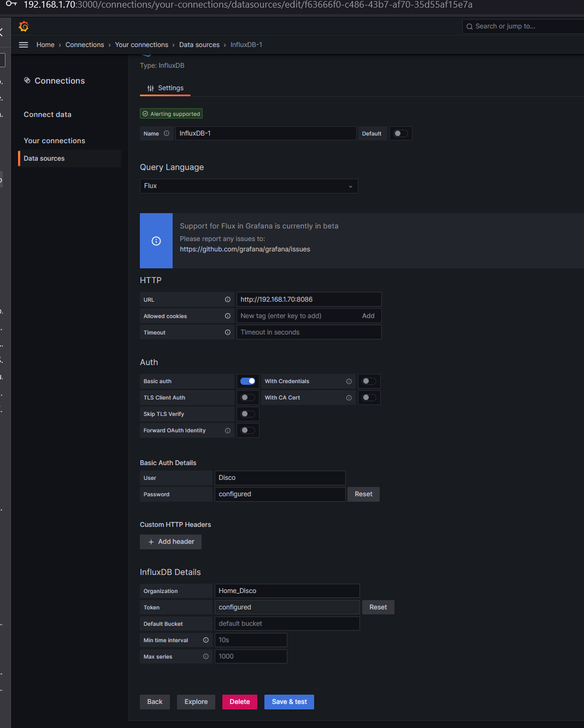Click the Add header button

click(x=171, y=542)
